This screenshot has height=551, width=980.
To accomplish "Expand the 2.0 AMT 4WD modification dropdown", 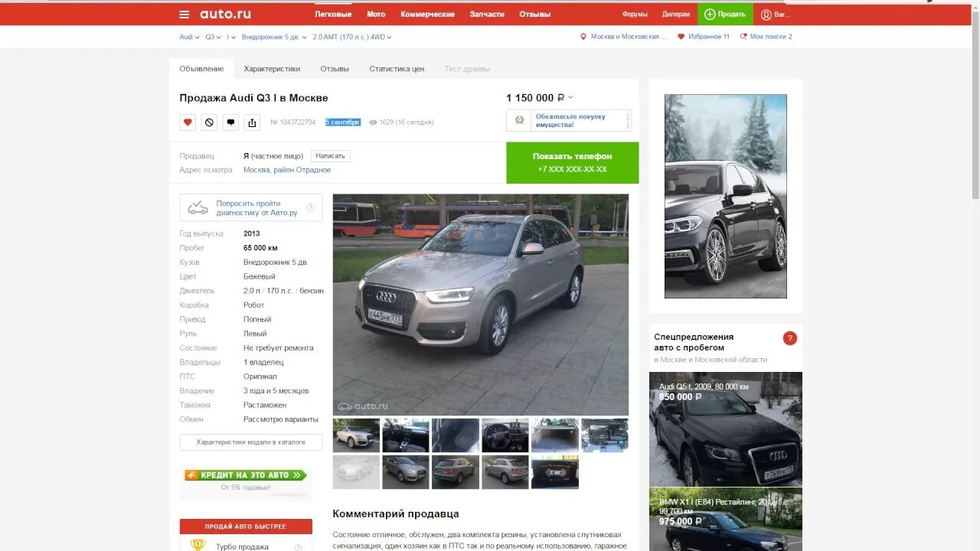I will pyautogui.click(x=352, y=37).
